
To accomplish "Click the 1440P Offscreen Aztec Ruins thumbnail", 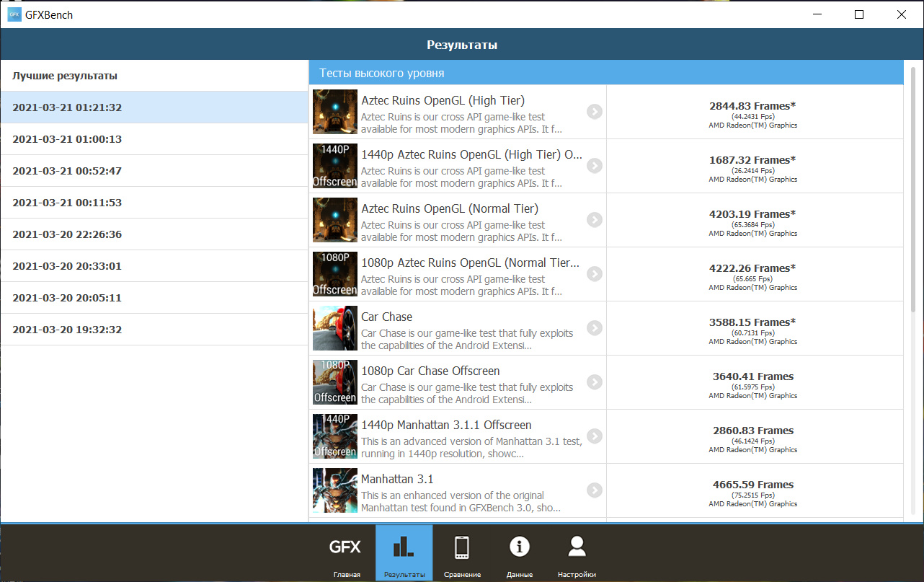I will coord(335,166).
